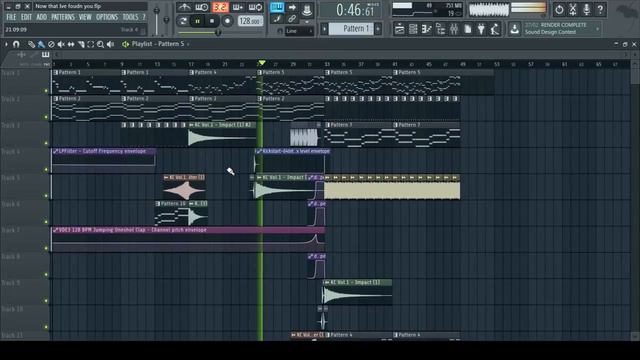Click the link icon in the recording panel

[x=292, y=19]
